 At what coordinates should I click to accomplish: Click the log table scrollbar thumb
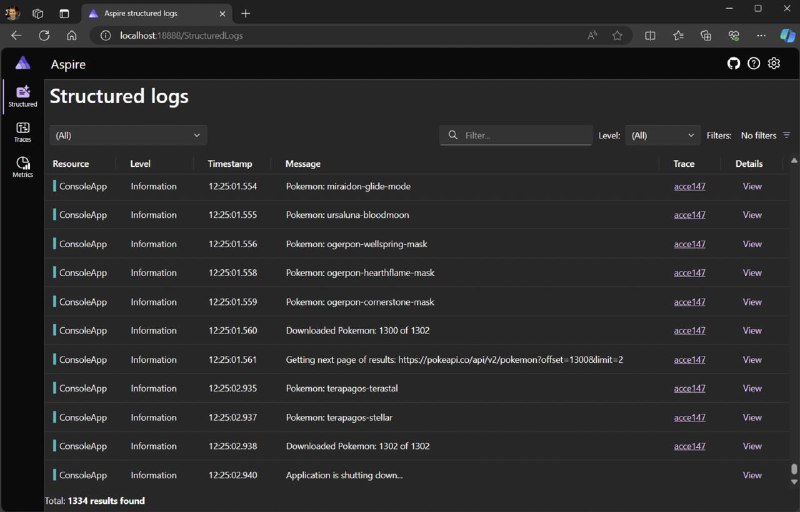point(794,469)
